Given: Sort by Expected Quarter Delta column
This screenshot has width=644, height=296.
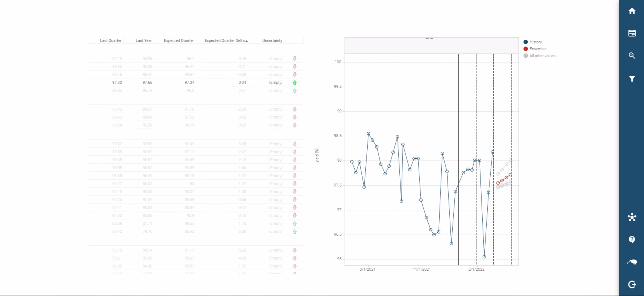Looking at the screenshot, I should [224, 40].
